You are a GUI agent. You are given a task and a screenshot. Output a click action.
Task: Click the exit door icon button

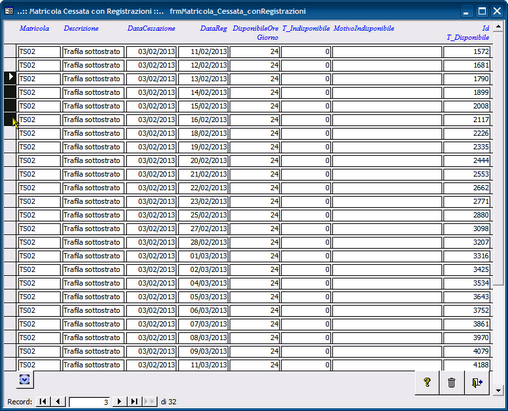477,382
